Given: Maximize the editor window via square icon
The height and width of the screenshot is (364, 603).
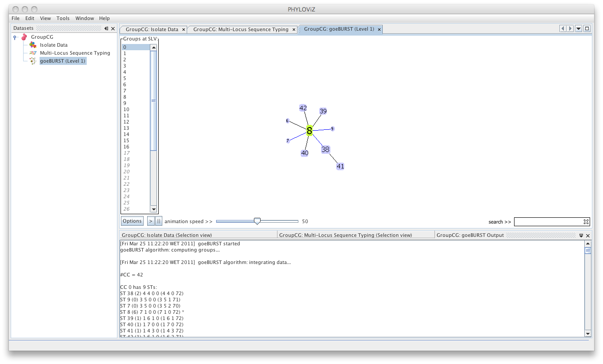Looking at the screenshot, I should [587, 28].
